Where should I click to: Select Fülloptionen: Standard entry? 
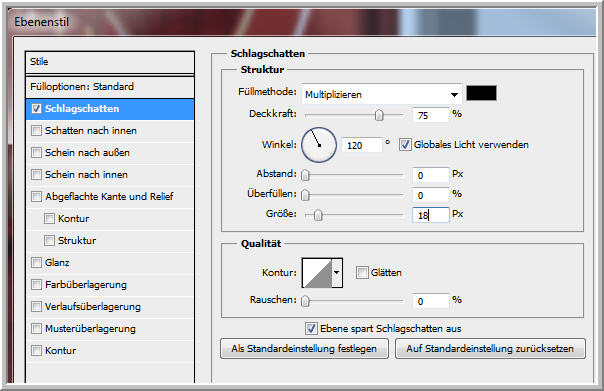tap(110, 87)
